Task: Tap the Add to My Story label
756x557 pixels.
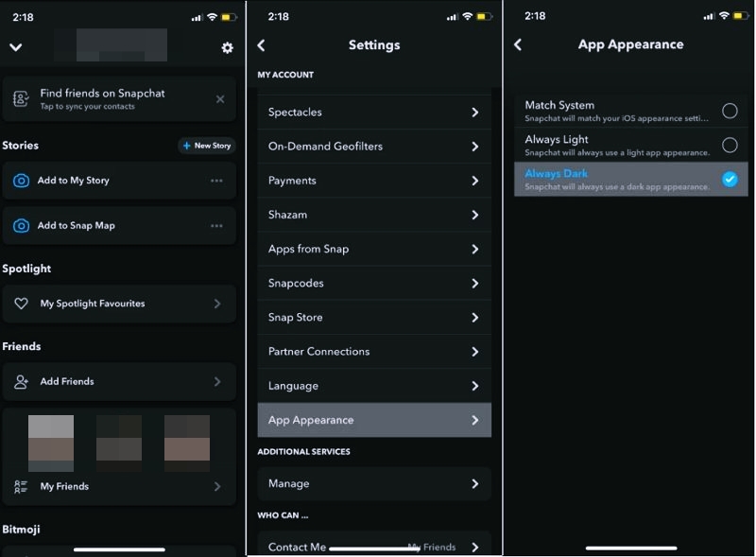Action: pos(74,181)
